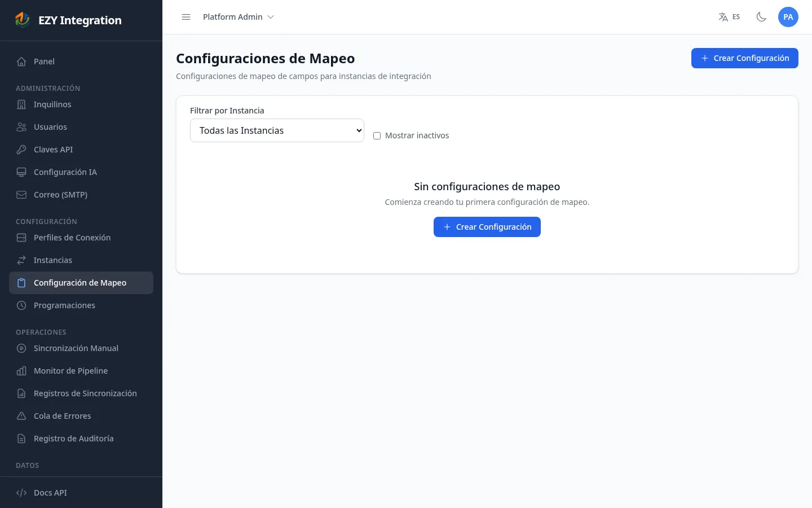
Task: Click the Monitor de Pipeline chart icon
Action: 21,371
